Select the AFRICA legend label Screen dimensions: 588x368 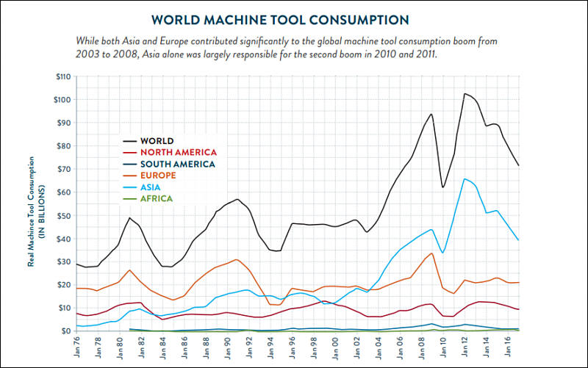click(x=157, y=198)
